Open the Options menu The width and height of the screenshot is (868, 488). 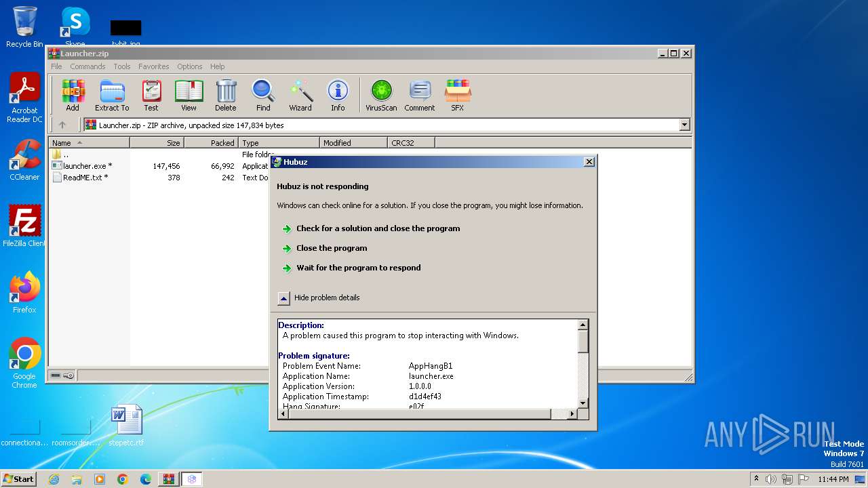pos(190,66)
